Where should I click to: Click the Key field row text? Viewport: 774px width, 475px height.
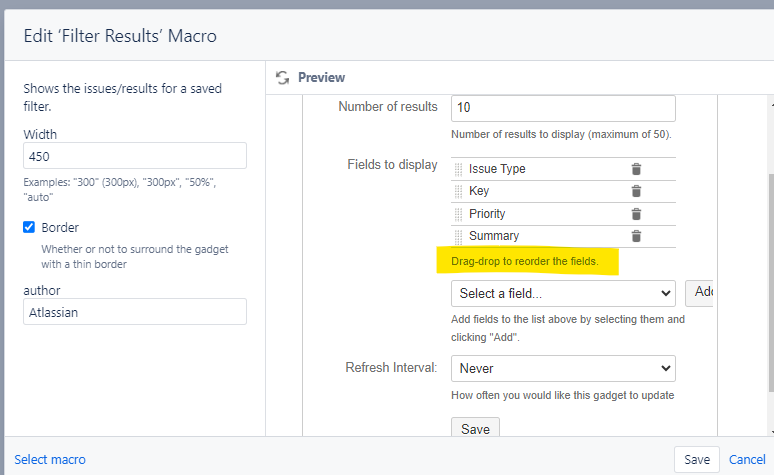pyautogui.click(x=479, y=191)
